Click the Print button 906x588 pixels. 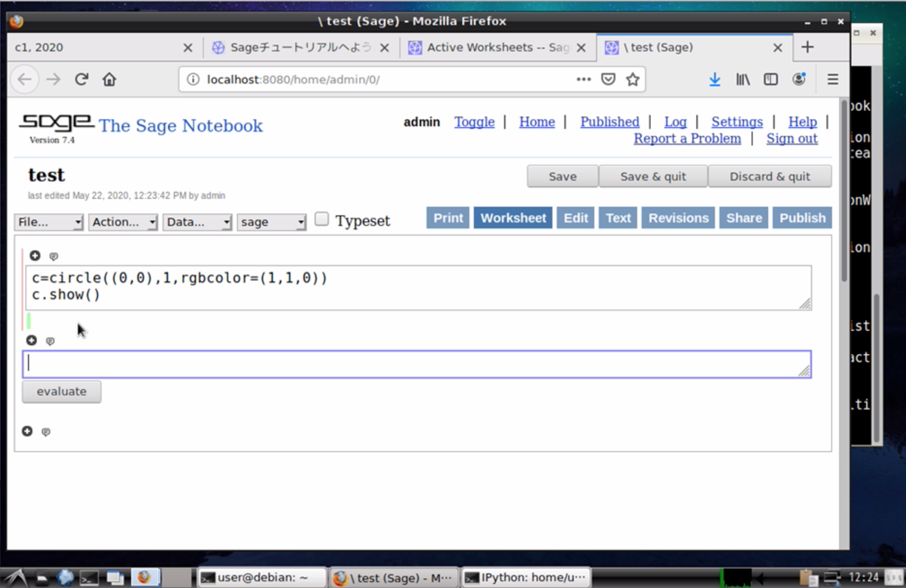pos(448,218)
